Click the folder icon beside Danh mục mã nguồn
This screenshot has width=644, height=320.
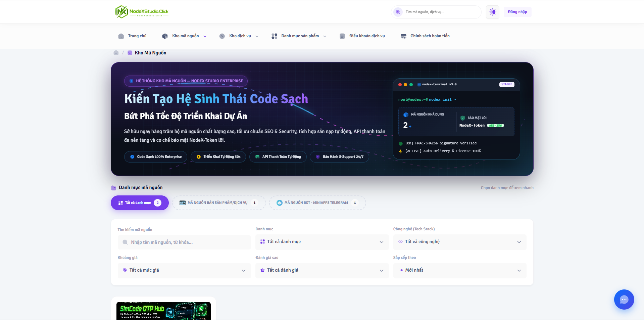(114, 188)
